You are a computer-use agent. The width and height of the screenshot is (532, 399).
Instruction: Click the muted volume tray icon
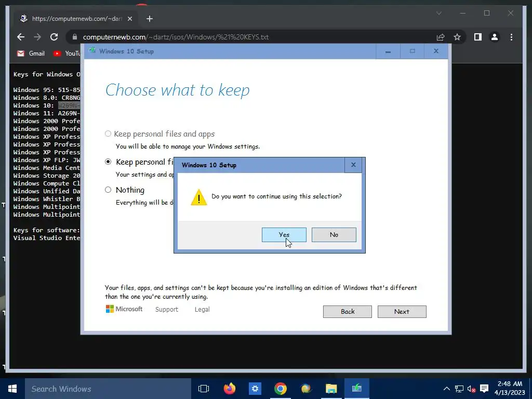(x=472, y=389)
